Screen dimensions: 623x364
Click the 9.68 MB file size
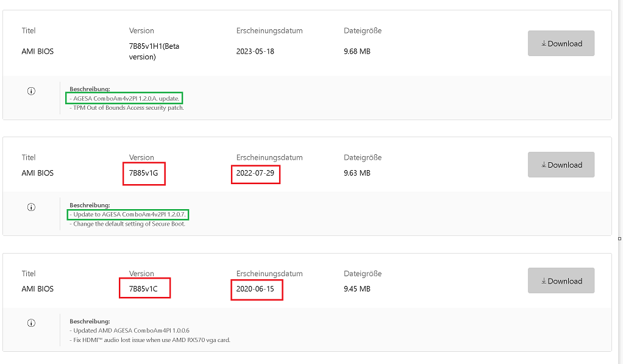[357, 51]
